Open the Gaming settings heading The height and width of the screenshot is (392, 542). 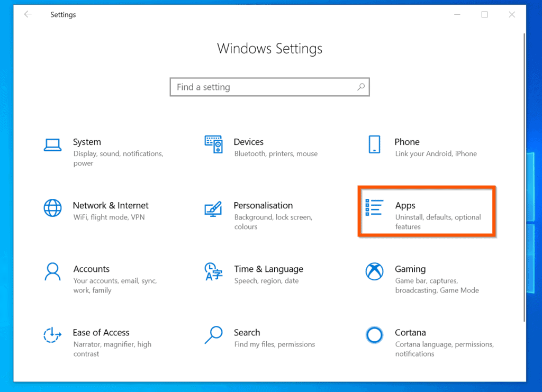pos(410,269)
